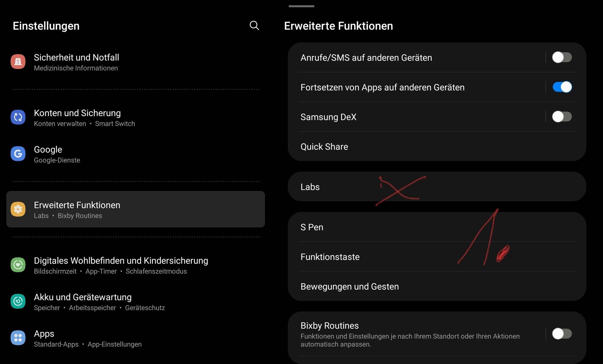Screen dimensions: 603x364
Task: Open Bixby Routines description text
Action: (410, 340)
